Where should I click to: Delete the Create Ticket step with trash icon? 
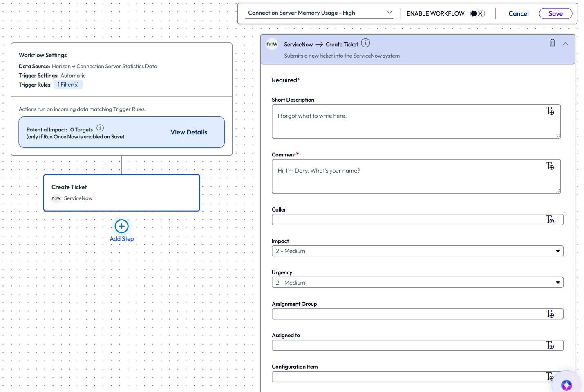552,43
